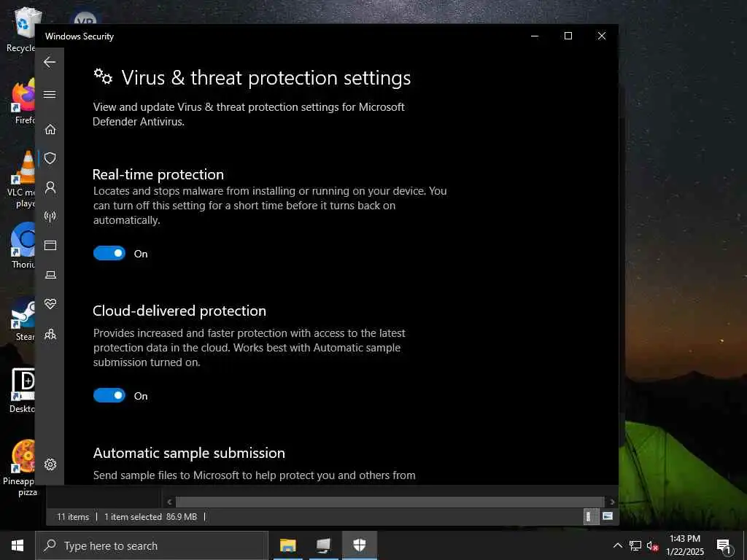Screen dimensions: 747x560
Task: Click the scroll-left arrow in the background window
Action: tap(169, 502)
